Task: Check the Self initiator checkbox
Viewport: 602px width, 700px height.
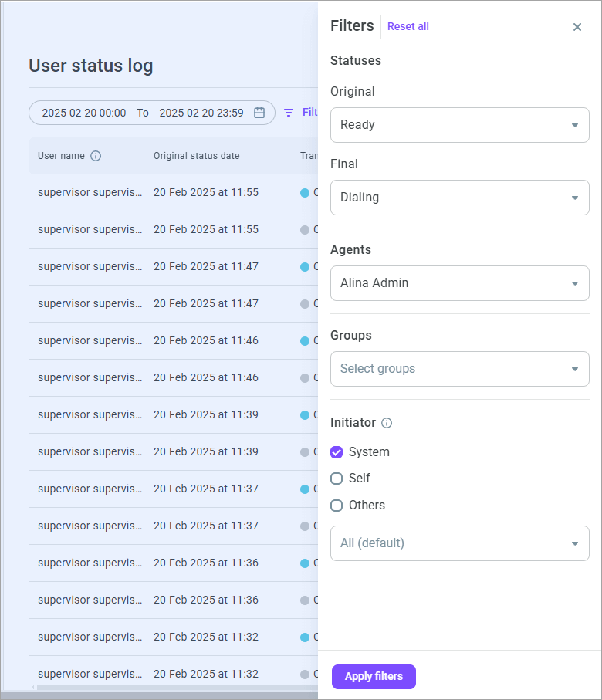Action: click(337, 479)
